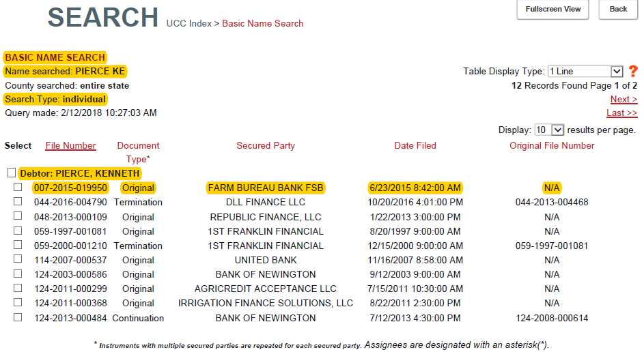Click the Basic Name Search breadcrumb

coord(263,24)
